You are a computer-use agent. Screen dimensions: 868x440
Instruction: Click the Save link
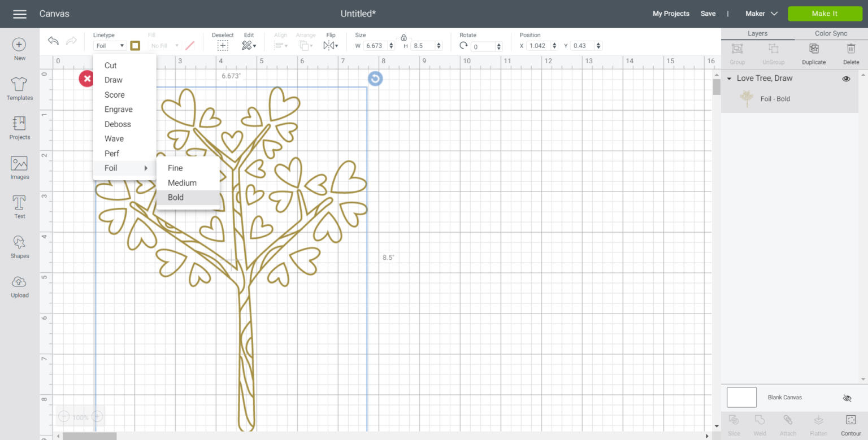click(708, 13)
